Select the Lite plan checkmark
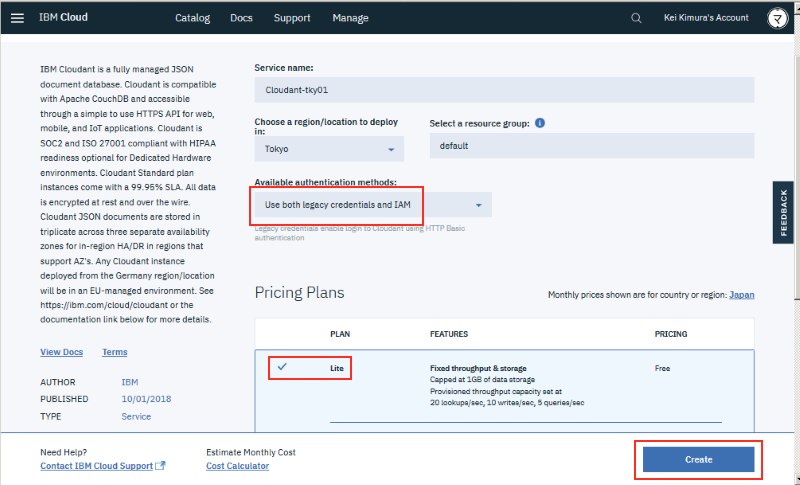The image size is (800, 485). pyautogui.click(x=282, y=367)
